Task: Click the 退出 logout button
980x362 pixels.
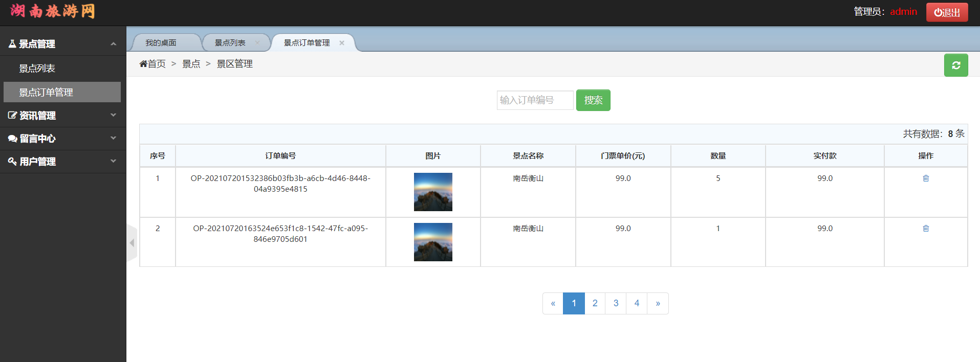Action: (946, 12)
